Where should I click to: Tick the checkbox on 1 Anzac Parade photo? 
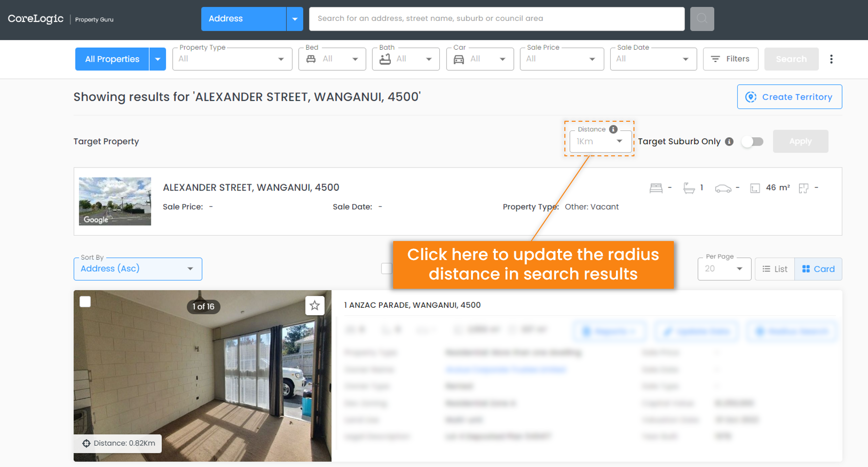85,302
